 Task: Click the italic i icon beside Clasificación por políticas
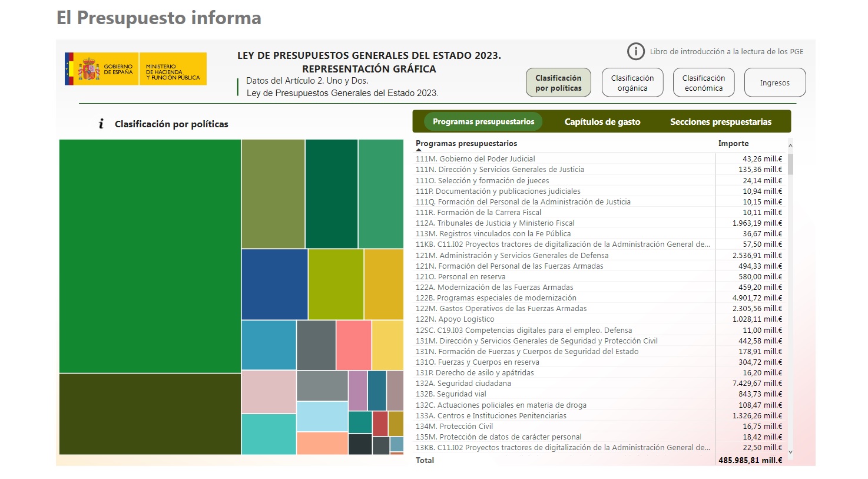pos(101,124)
